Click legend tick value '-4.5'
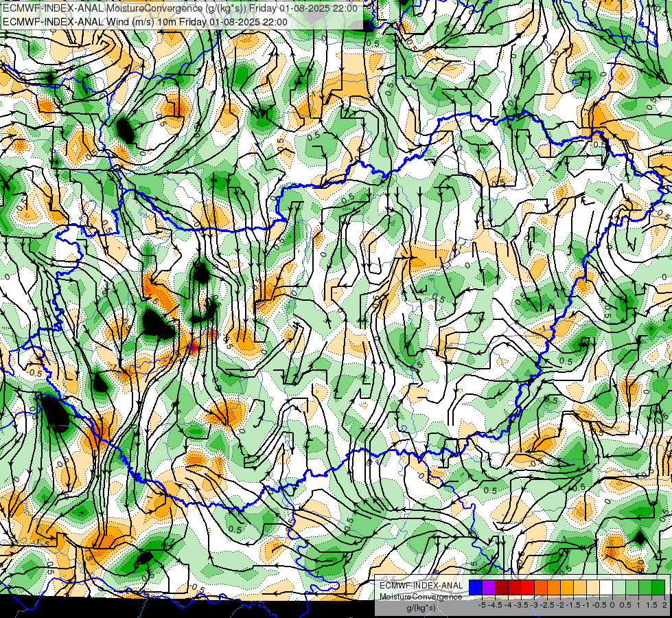Screen dimensions: 672x618 [x=495, y=605]
